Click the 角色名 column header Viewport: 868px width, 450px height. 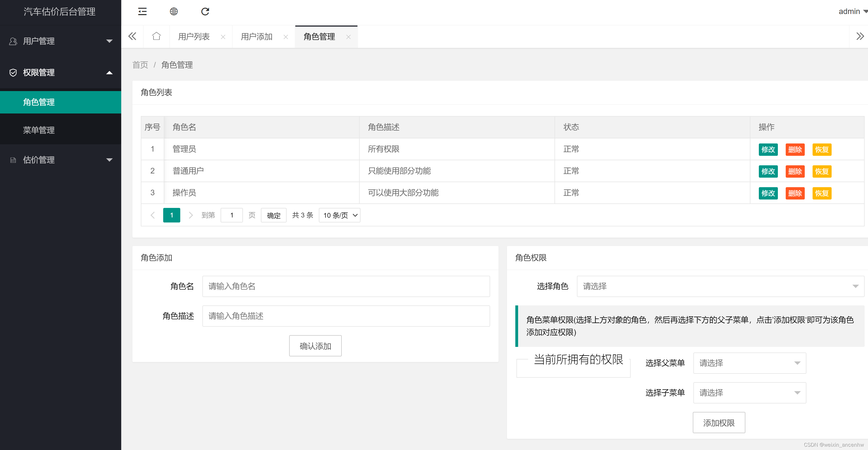[x=261, y=127]
